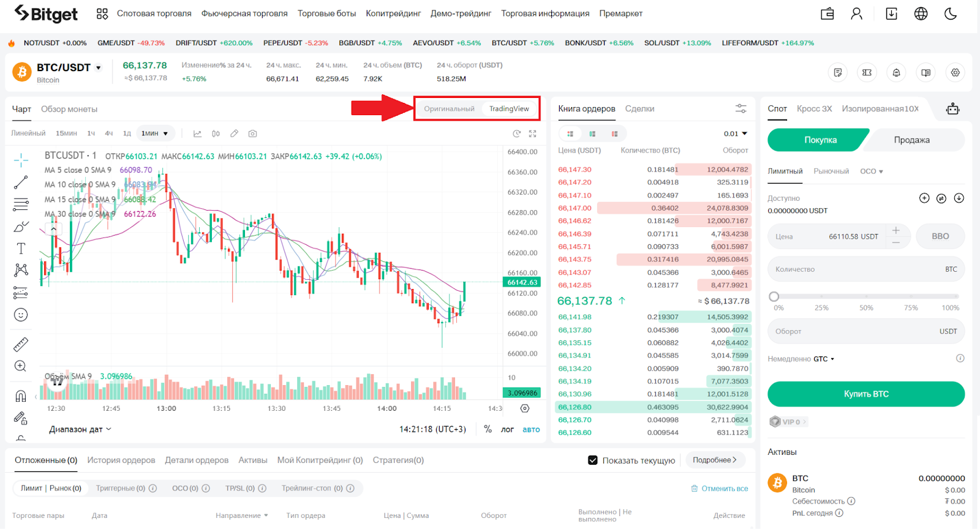Show sell-only order book view
The image size is (980, 529).
pyautogui.click(x=614, y=133)
